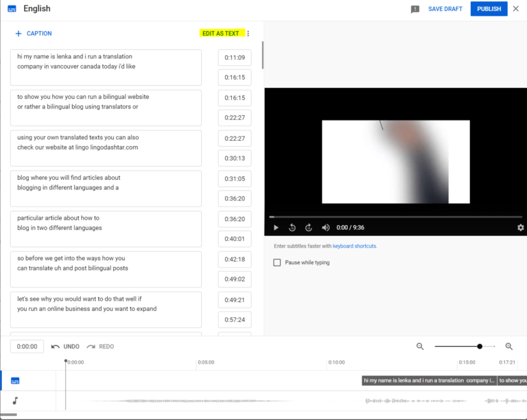527x420 pixels.
Task: Play the video preview
Action: point(276,227)
